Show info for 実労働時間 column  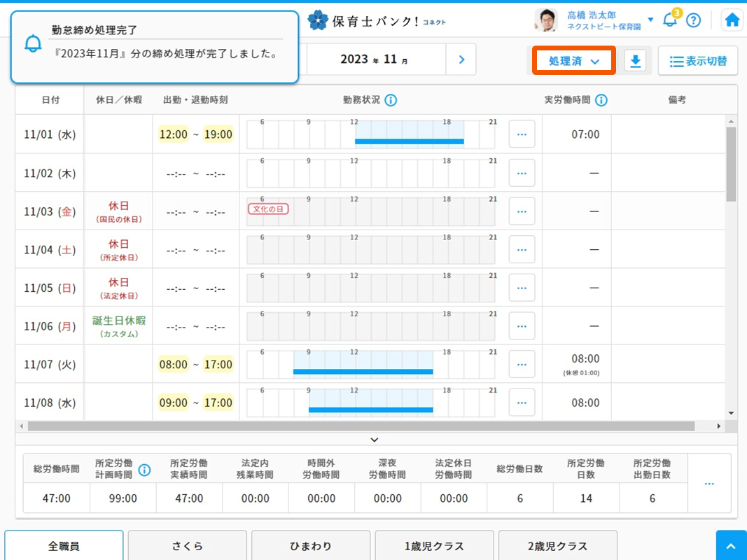601,100
